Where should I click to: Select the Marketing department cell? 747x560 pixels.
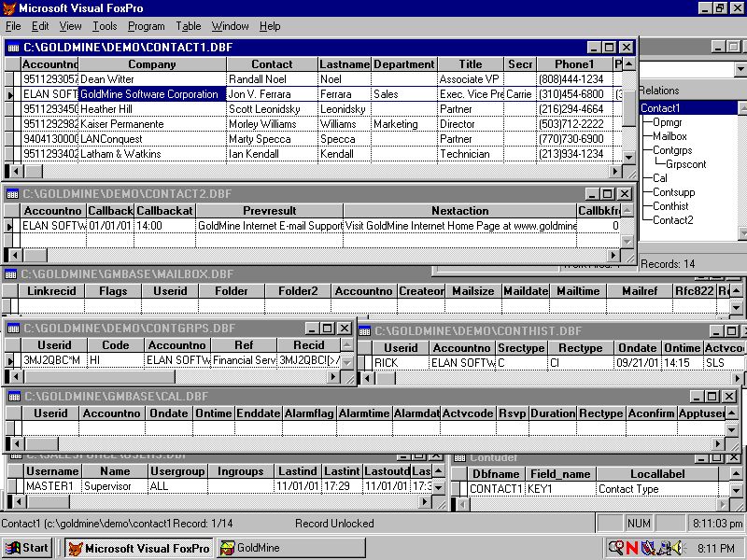click(x=404, y=124)
